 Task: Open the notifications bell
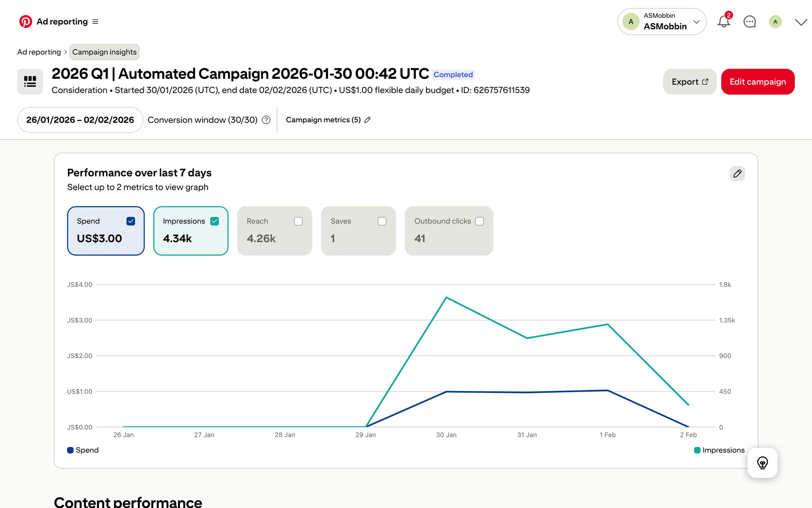(724, 22)
